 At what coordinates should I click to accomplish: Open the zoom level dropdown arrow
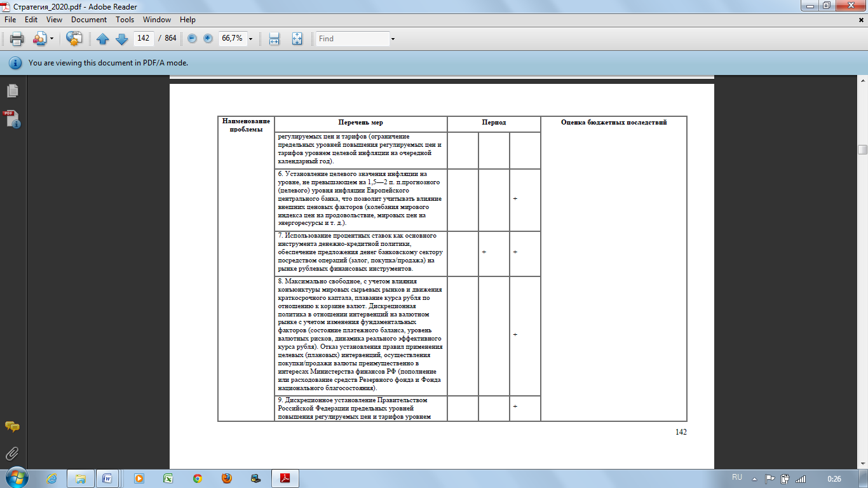point(251,39)
